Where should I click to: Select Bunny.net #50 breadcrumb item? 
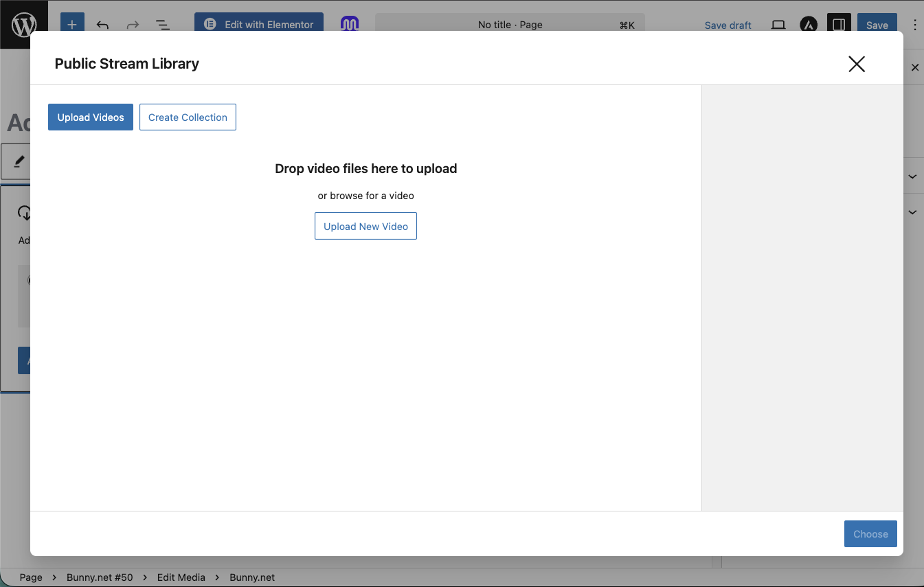pos(100,577)
